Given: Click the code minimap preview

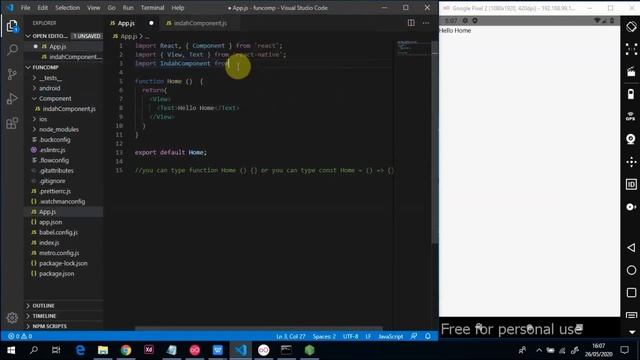Looking at the screenshot, I should pyautogui.click(x=413, y=47).
